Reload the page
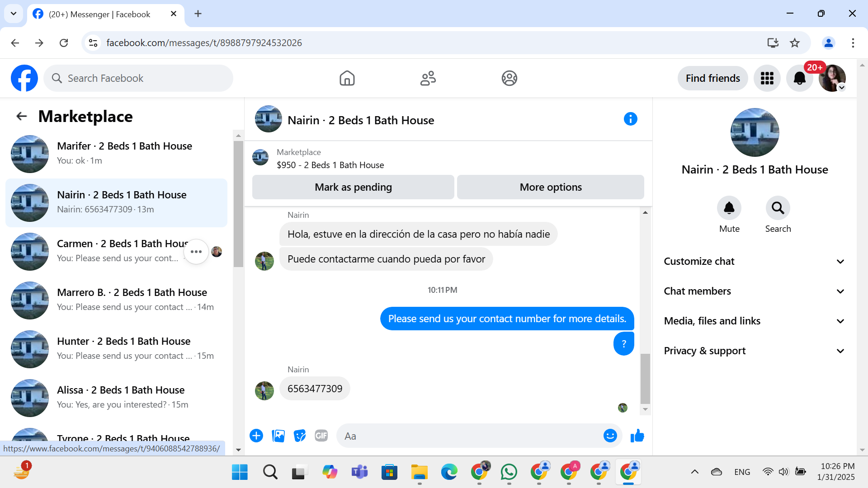This screenshot has height=488, width=868. click(x=64, y=43)
